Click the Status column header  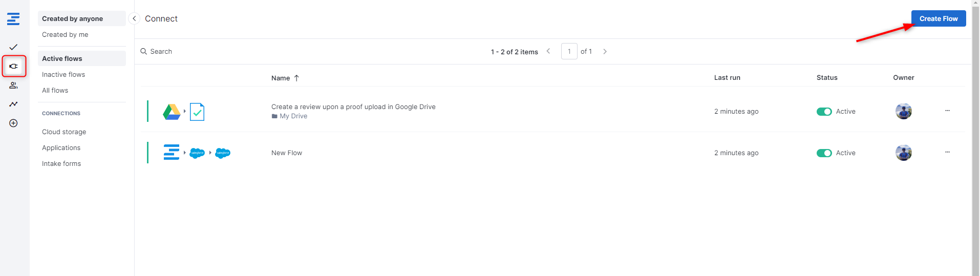(827, 77)
